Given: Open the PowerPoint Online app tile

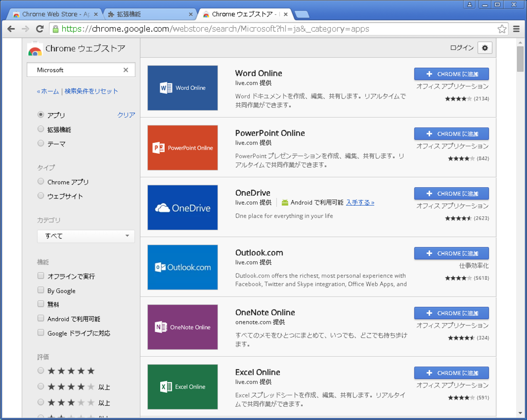Looking at the screenshot, I should point(183,148).
